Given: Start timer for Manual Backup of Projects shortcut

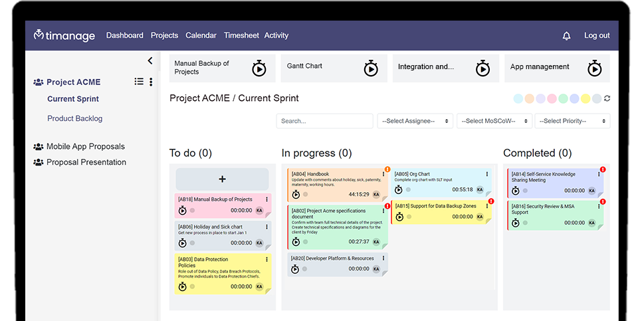Looking at the screenshot, I should point(259,68).
